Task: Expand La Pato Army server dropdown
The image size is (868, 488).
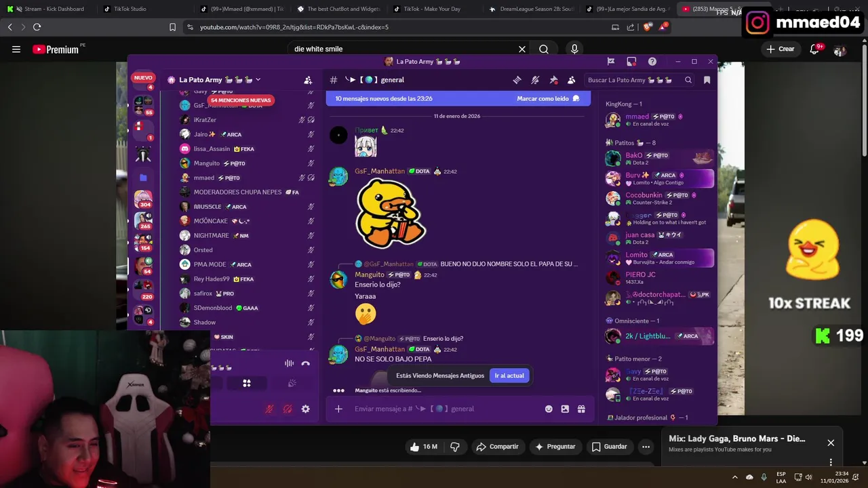Action: [258, 80]
